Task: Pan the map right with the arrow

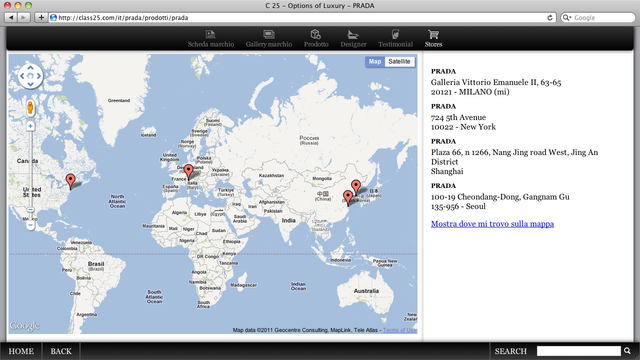Action: [x=39, y=76]
